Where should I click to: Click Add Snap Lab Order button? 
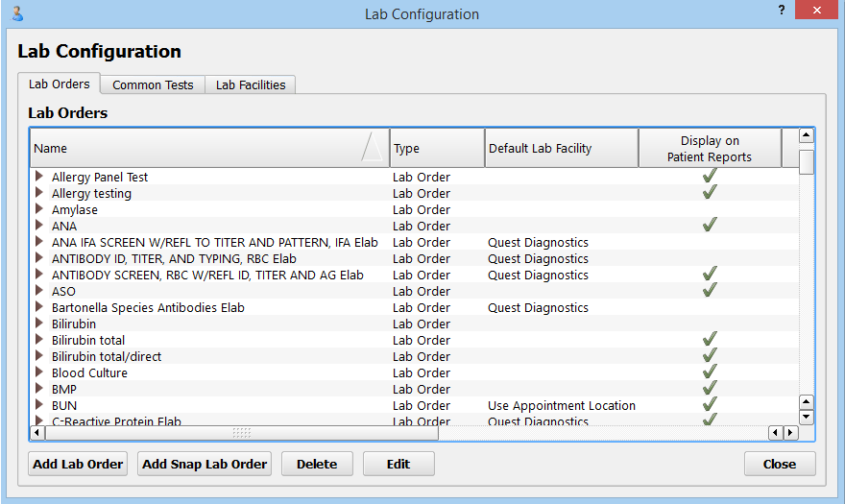click(x=205, y=464)
